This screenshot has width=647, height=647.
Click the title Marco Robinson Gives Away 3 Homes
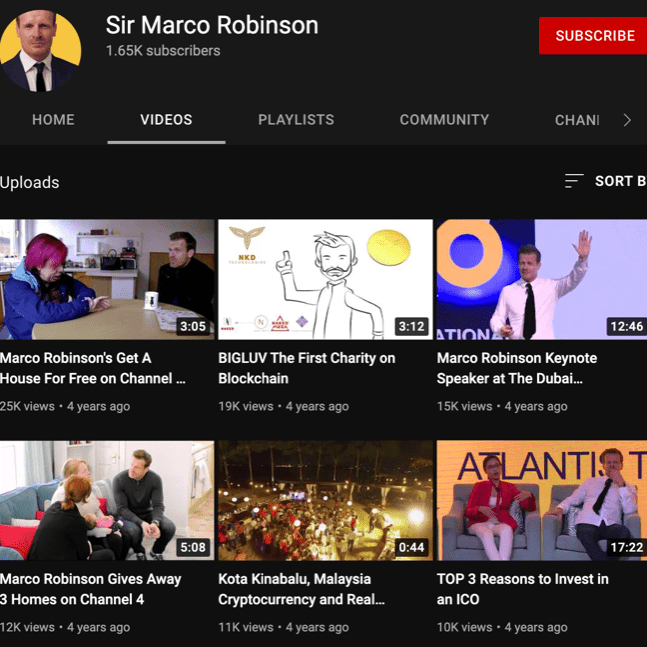90,589
